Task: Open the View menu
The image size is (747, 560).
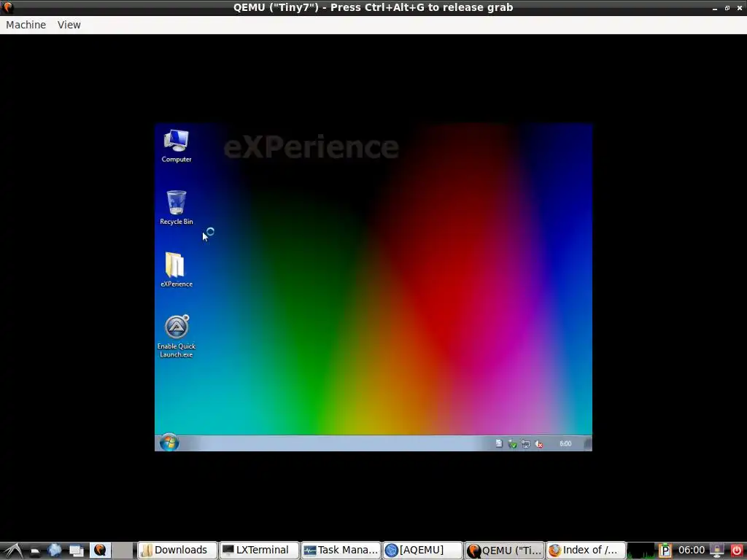Action: (69, 25)
